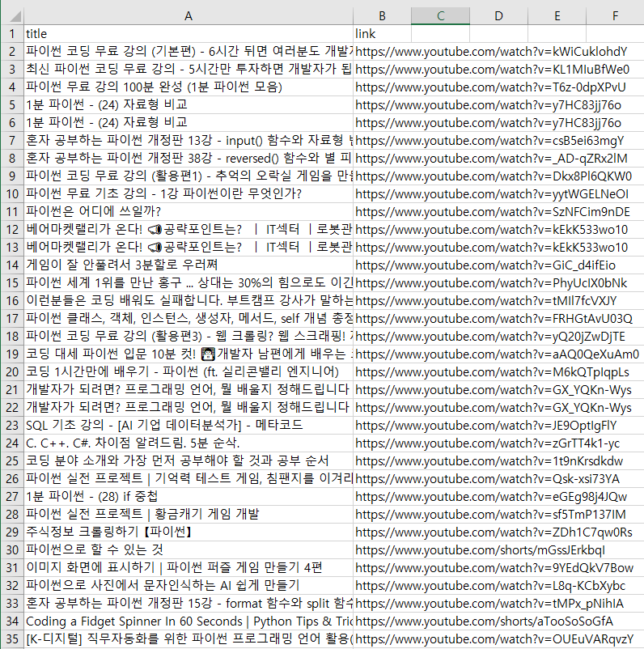The height and width of the screenshot is (649, 644).
Task: Select cell 'Coding a Fidget Spinner In 60 Seconds'
Action: point(189,621)
